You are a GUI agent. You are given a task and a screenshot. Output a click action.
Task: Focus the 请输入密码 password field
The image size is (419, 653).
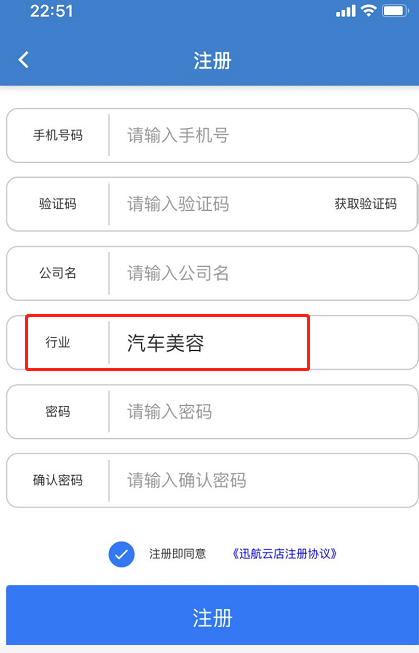click(262, 411)
